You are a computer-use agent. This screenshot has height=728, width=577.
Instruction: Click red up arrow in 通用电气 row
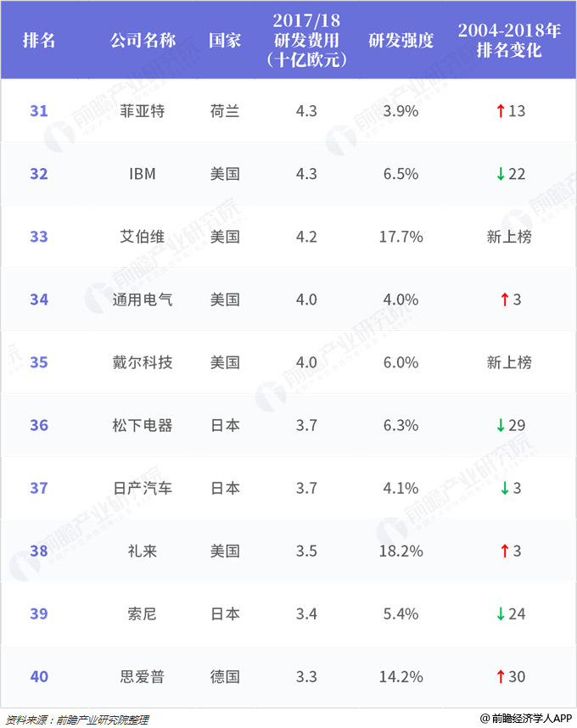505,300
